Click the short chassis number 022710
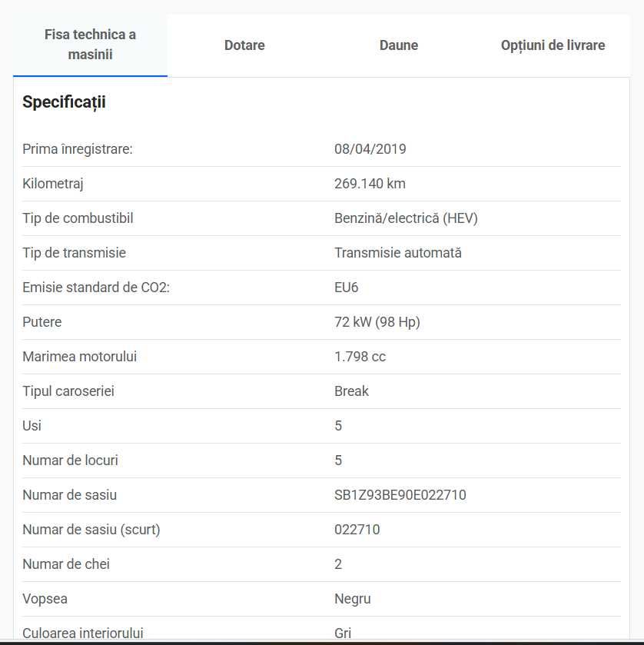Screen dimensions: 644x645 (357, 530)
